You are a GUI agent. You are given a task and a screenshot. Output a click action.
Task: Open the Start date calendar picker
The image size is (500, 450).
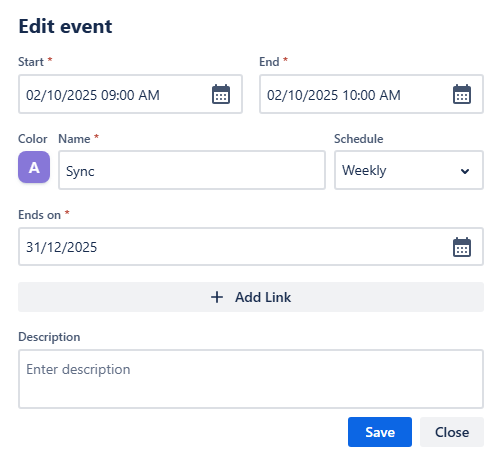[221, 94]
